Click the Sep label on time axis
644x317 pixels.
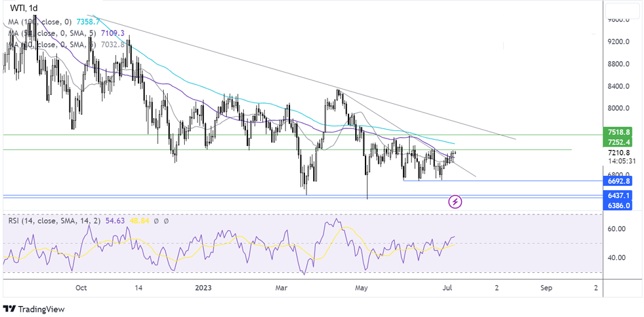pyautogui.click(x=546, y=287)
